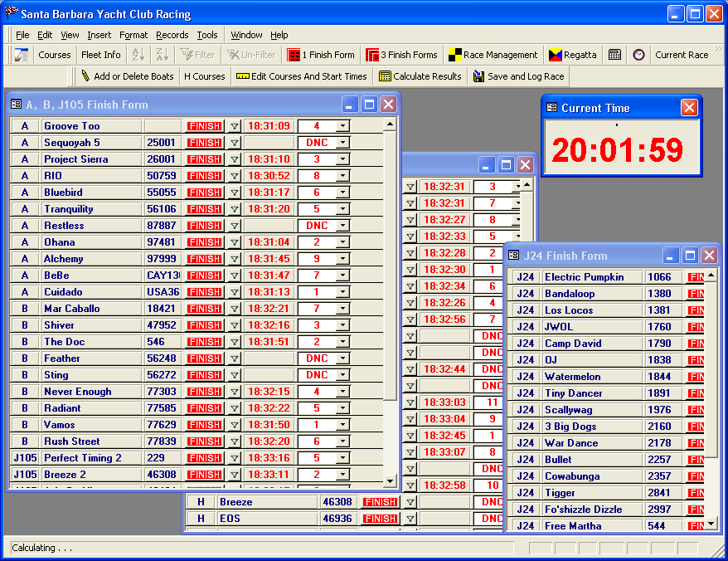Open the Edit menu
The image size is (728, 561).
coord(45,35)
